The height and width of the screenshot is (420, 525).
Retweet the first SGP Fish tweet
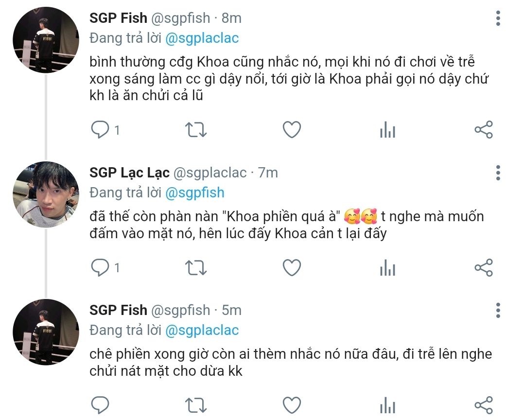(x=196, y=130)
